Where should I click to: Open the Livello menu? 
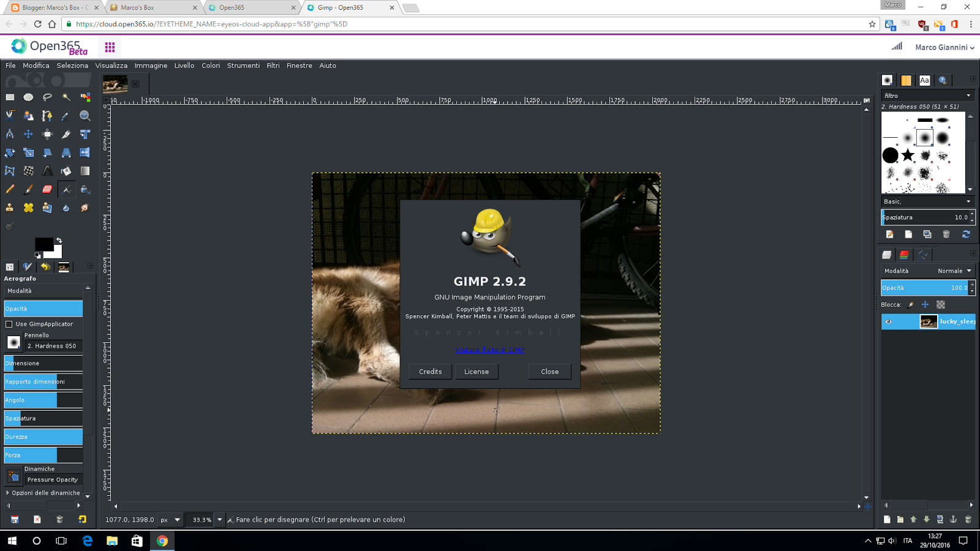(184, 66)
